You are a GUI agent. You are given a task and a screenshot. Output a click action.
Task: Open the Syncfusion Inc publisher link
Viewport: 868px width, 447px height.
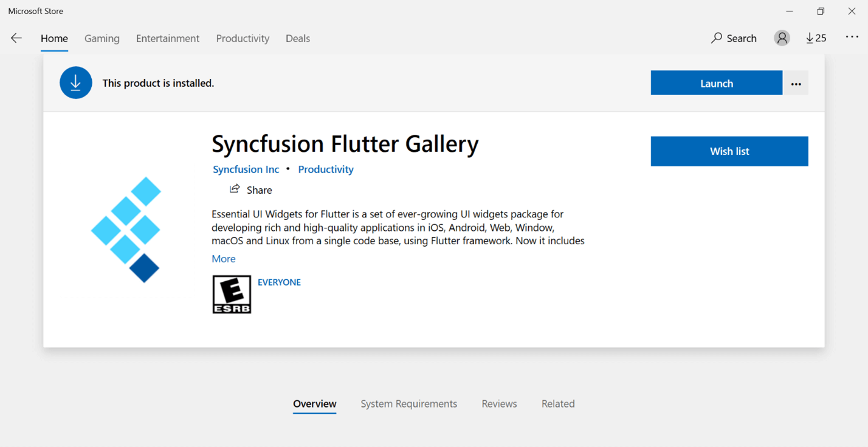pyautogui.click(x=246, y=169)
